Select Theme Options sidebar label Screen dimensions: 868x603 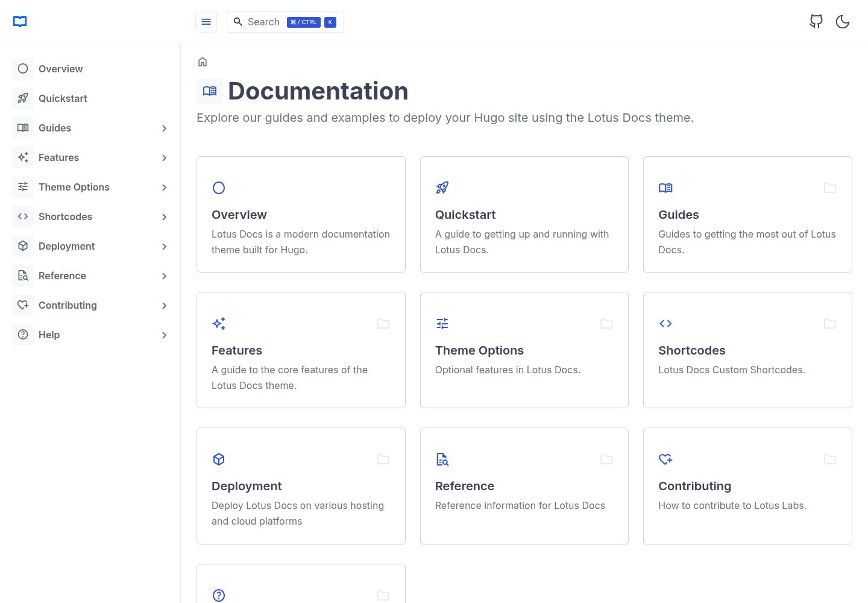(x=74, y=187)
